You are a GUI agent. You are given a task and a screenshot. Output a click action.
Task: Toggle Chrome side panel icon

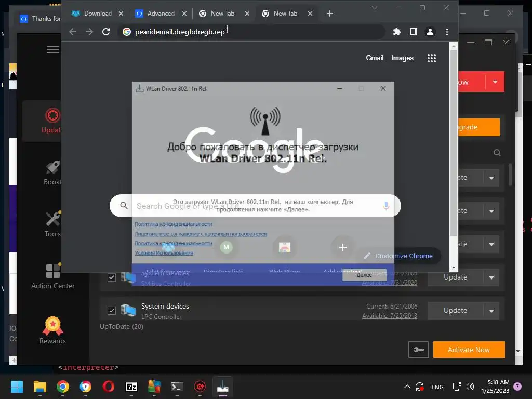(413, 32)
